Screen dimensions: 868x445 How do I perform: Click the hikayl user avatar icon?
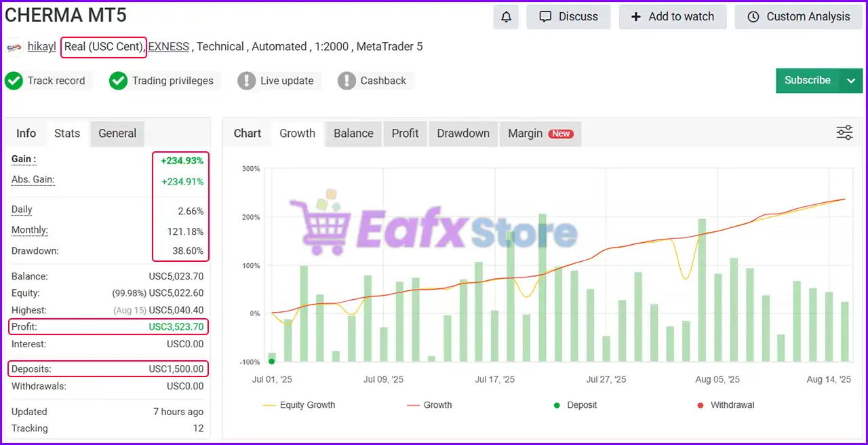click(x=14, y=47)
